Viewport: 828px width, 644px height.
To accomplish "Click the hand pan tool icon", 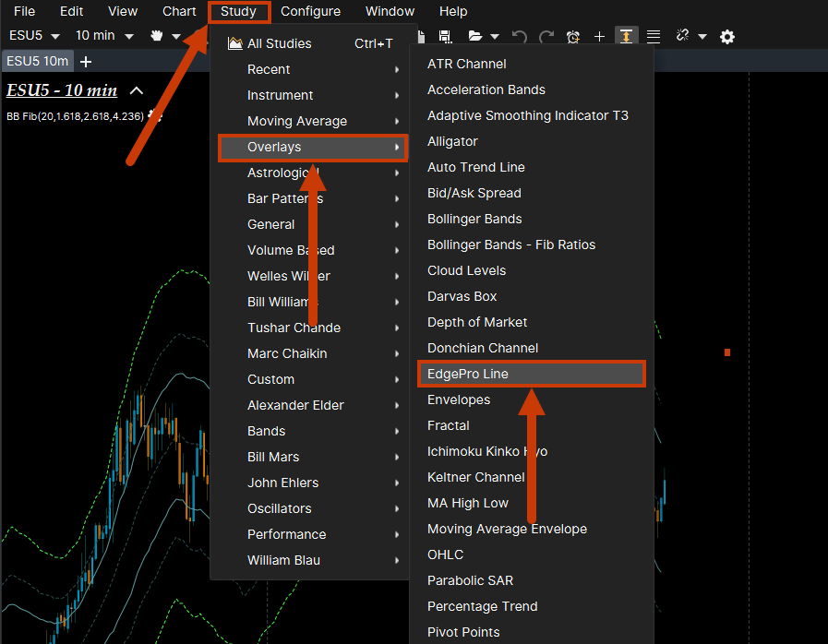I will [x=157, y=36].
